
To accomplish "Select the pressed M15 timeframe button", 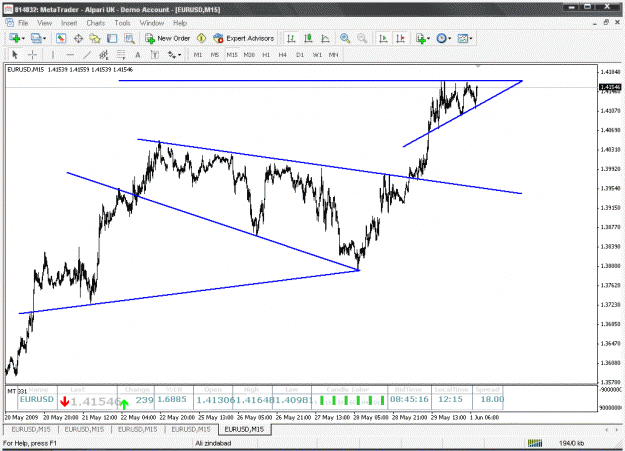I will coord(232,55).
